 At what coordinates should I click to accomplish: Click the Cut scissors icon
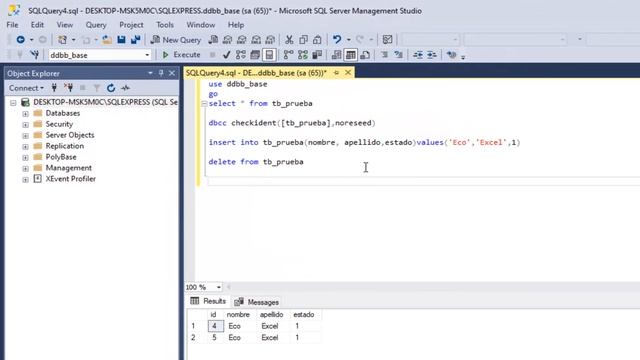[289, 40]
